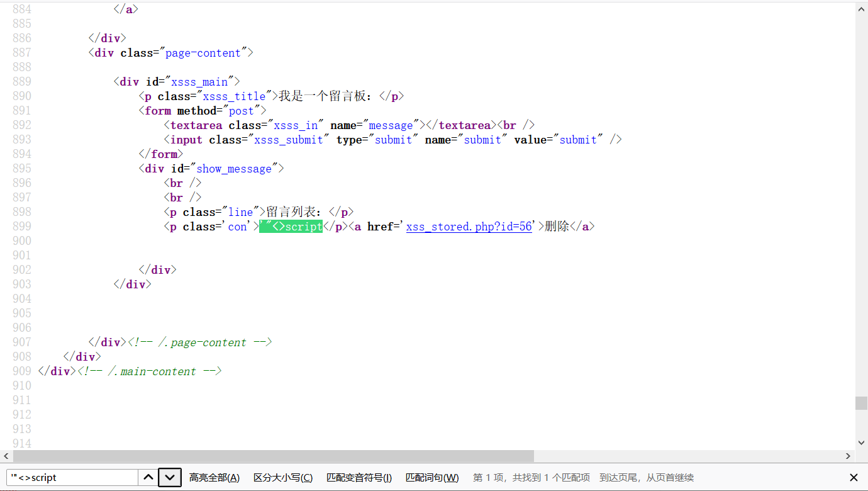Close the find bar
The image size is (868, 491).
pos(854,478)
